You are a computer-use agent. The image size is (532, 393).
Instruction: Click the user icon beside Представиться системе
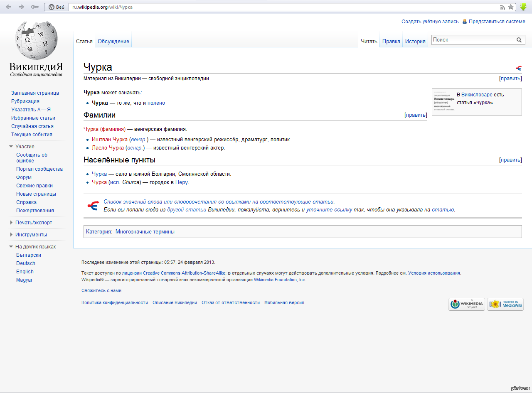tap(465, 22)
